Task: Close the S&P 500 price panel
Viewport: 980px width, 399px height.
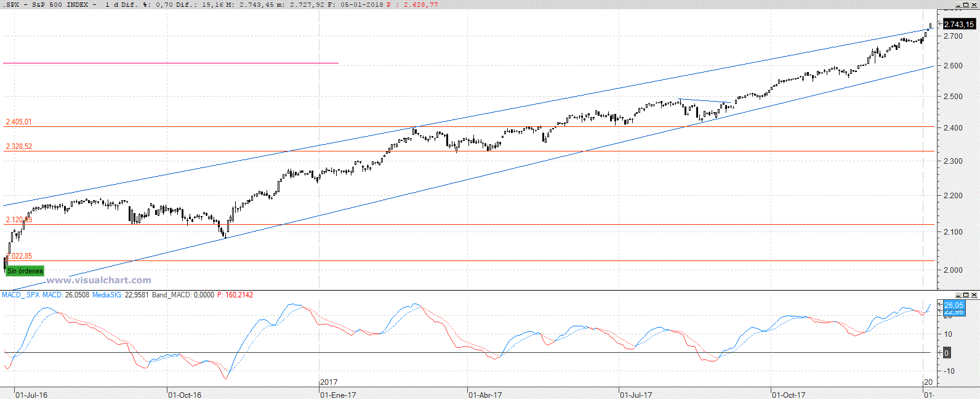Action: (x=974, y=6)
